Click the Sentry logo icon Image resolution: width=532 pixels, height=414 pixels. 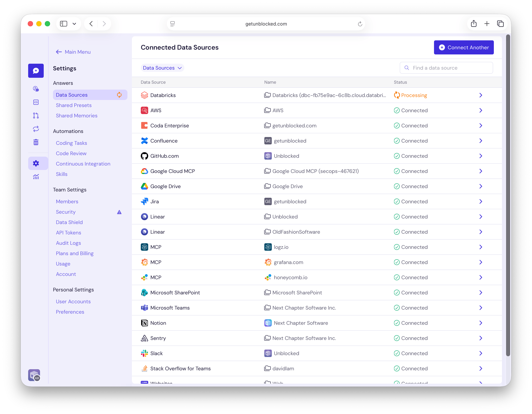[x=144, y=338]
